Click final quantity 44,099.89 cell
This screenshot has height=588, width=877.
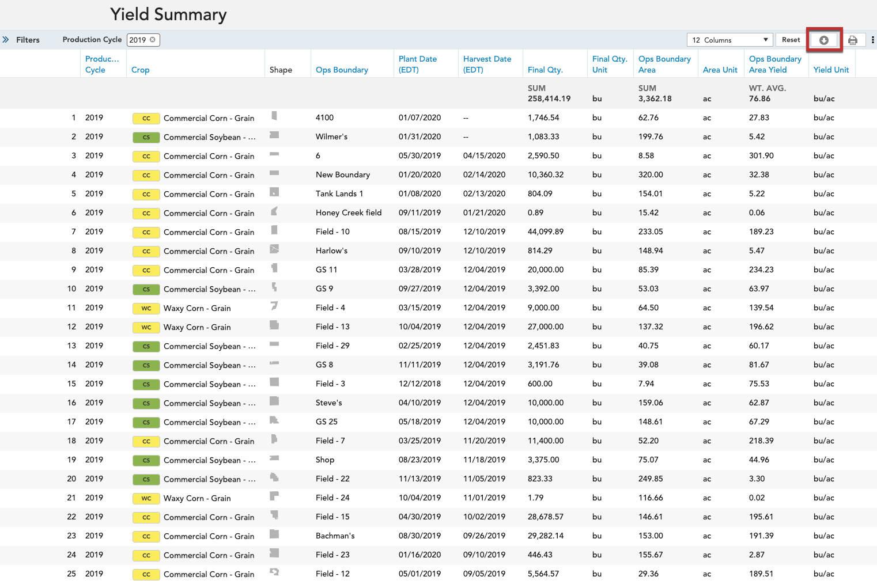[546, 232]
